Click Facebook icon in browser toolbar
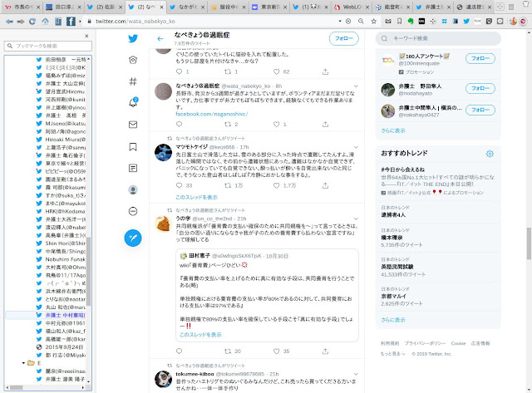 71,22
